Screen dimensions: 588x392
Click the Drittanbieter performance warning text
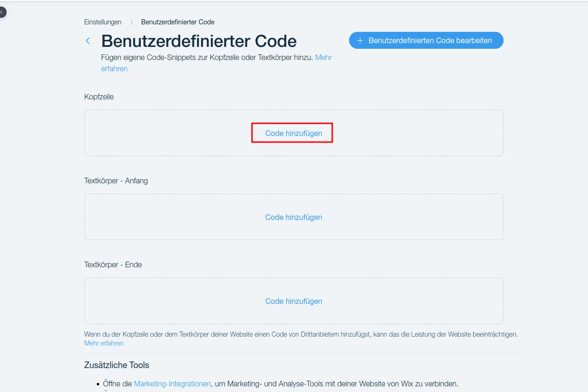301,334
